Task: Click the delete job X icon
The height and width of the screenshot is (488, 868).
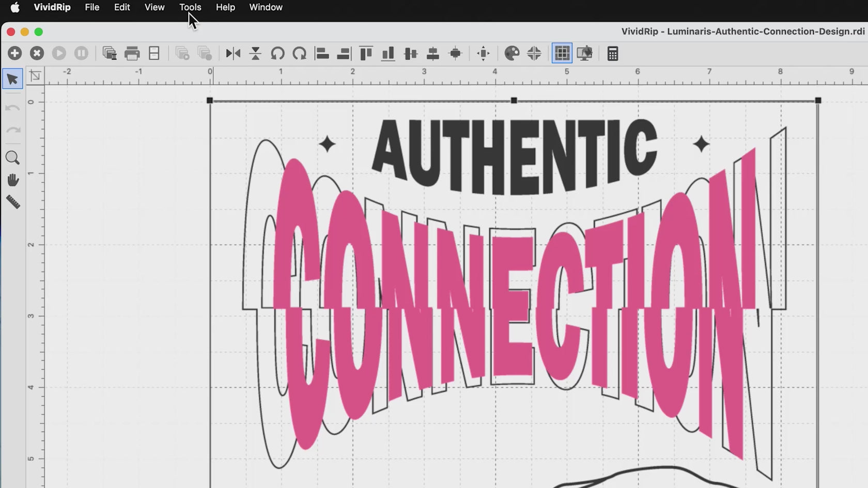Action: pos(37,53)
